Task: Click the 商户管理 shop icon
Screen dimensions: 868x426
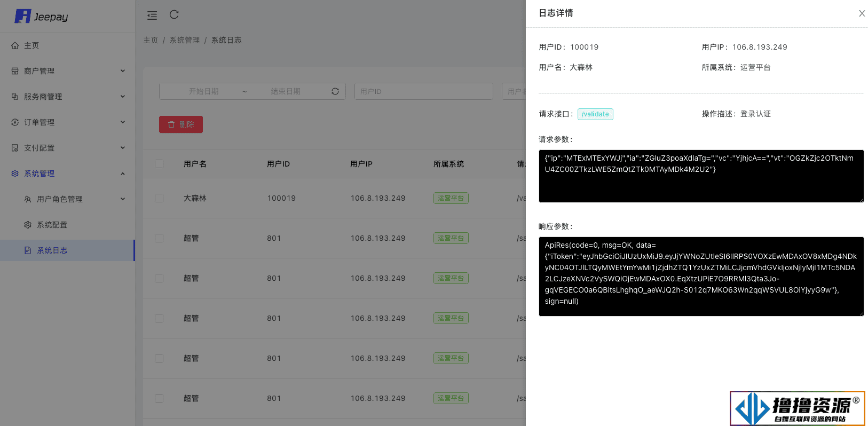Action: point(15,71)
